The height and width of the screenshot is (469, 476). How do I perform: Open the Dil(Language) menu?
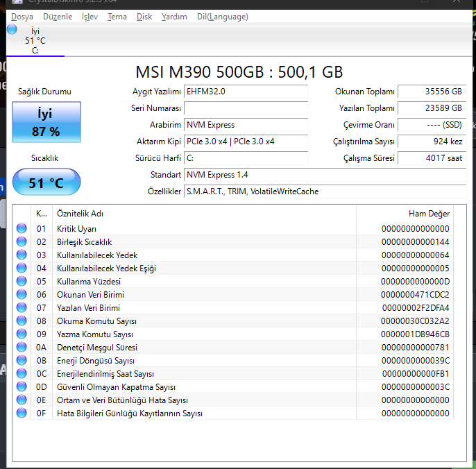[223, 17]
